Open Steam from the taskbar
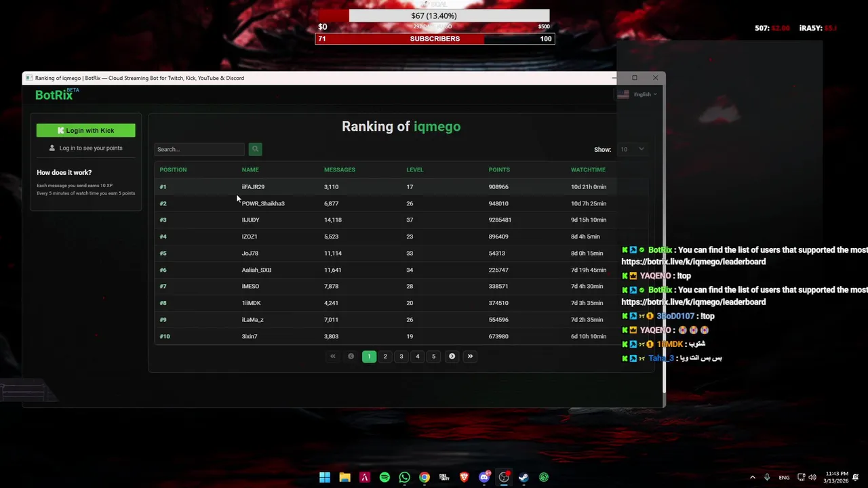 [x=524, y=477]
